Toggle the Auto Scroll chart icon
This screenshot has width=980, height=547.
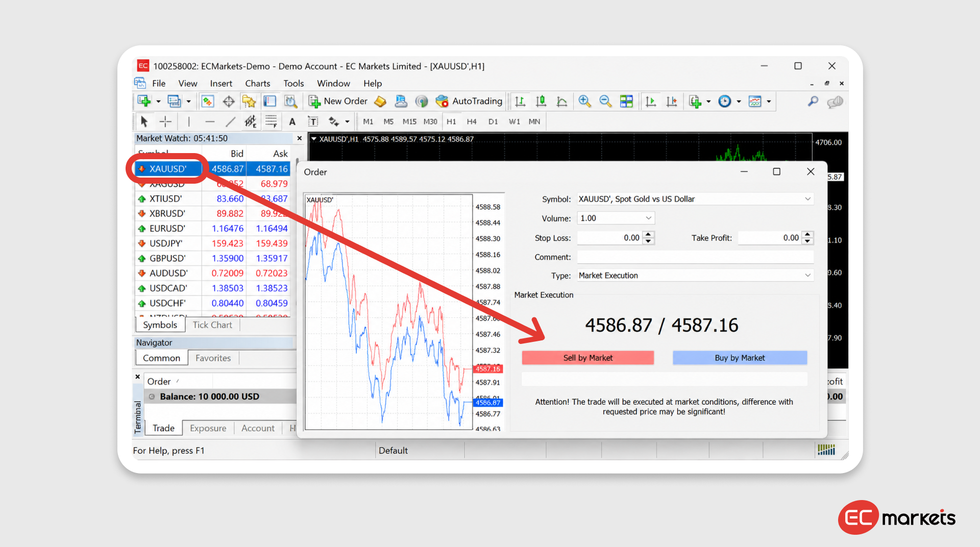pyautogui.click(x=650, y=101)
